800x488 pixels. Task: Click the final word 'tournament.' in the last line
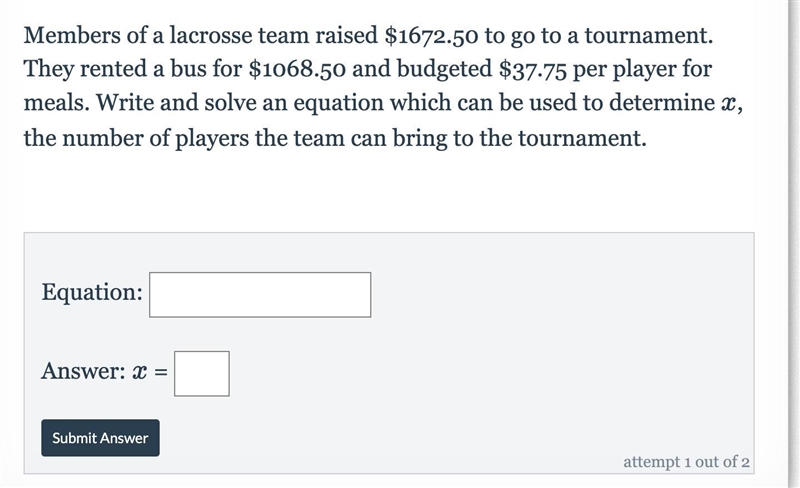pos(583,138)
